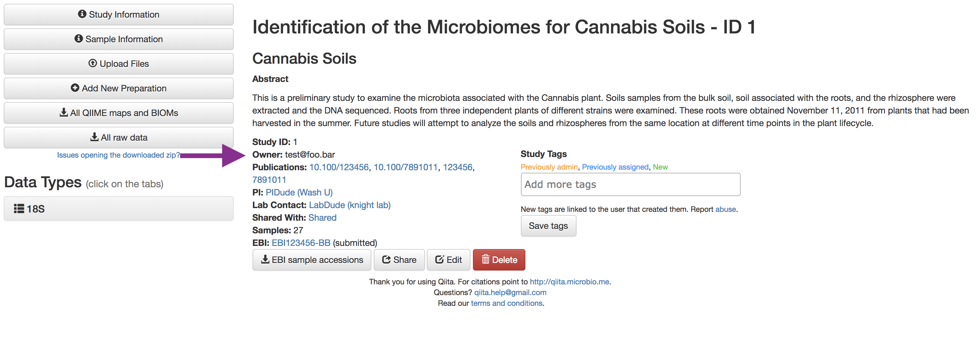Open the Study Information button
The width and height of the screenshot is (980, 355).
(x=118, y=15)
